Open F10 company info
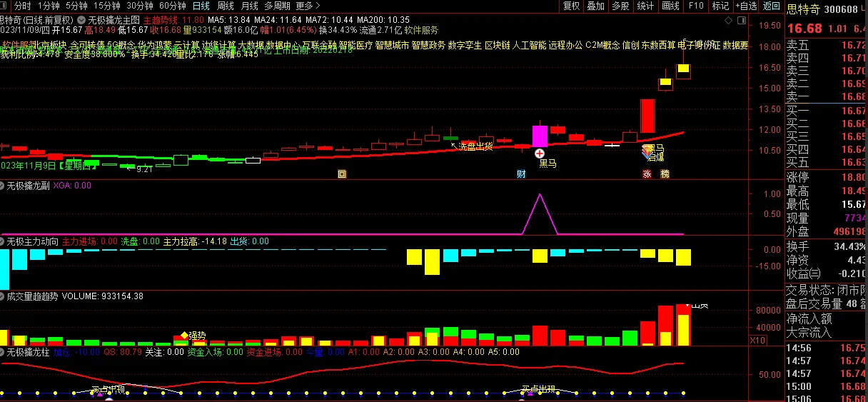 coord(695,6)
